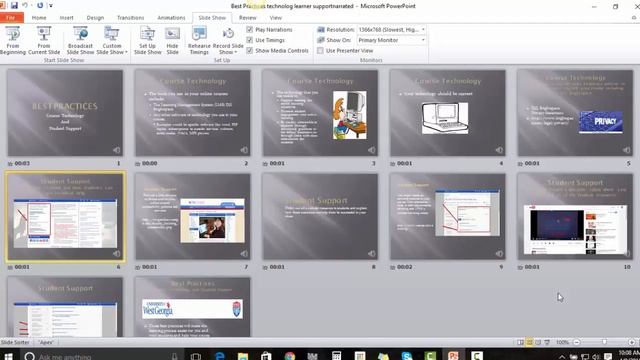Start Rehearse Timings
The image size is (640, 360).
pos(199,40)
